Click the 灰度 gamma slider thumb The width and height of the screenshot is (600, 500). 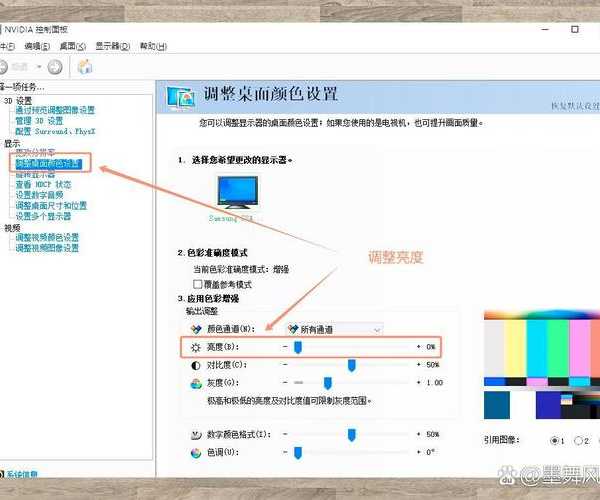[328, 383]
